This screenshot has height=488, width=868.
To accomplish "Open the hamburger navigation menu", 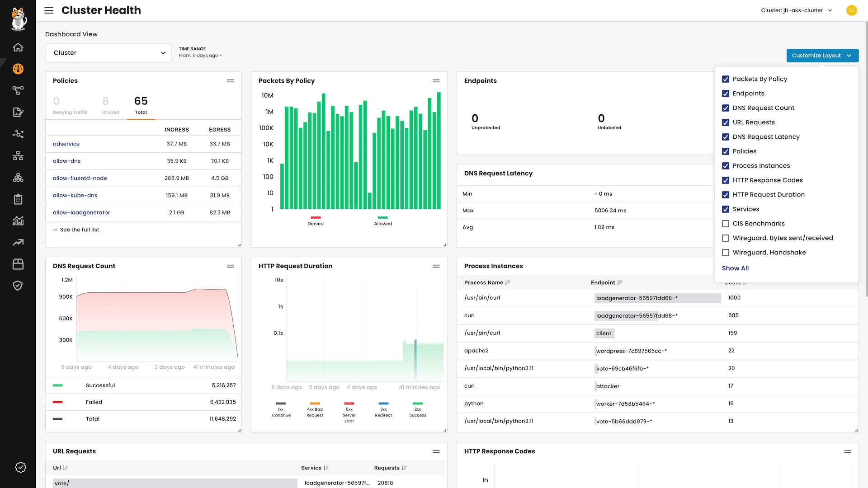I will pyautogui.click(x=49, y=10).
